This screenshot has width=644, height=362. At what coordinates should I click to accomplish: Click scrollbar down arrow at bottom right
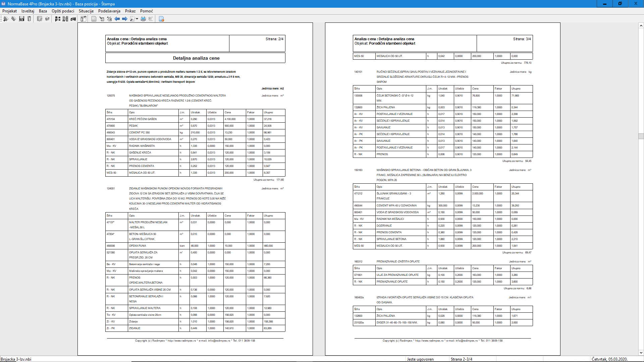pos(641,352)
